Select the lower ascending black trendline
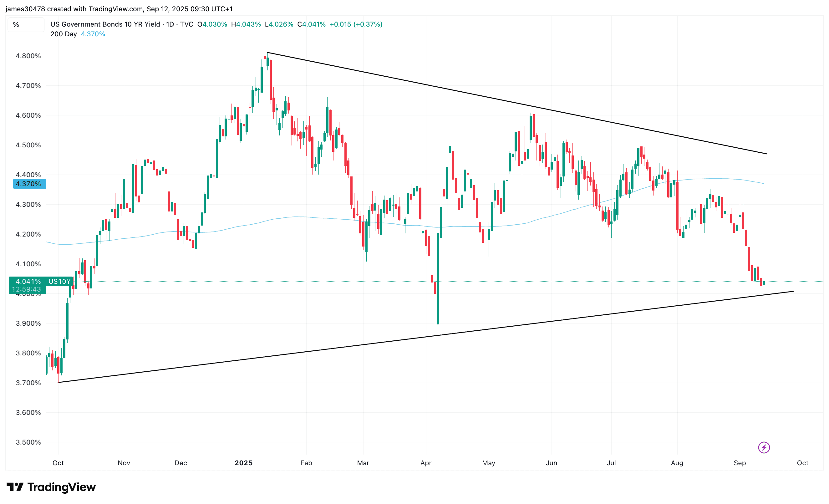 click(437, 337)
